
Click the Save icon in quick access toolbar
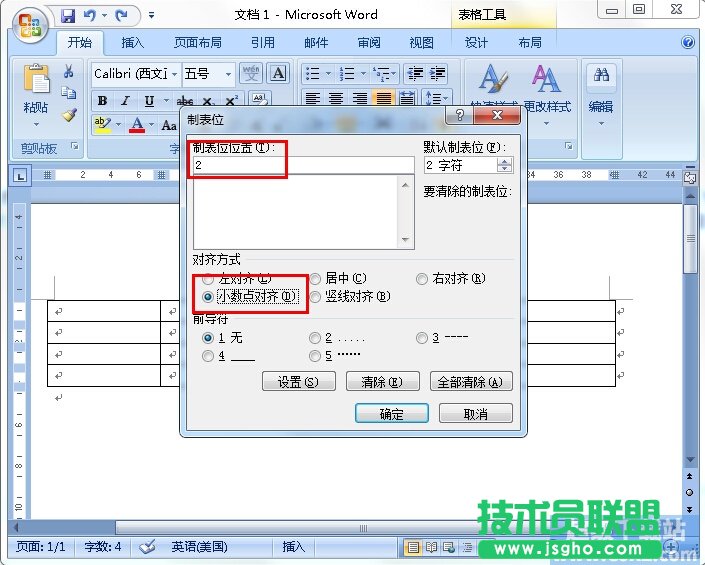[x=68, y=16]
